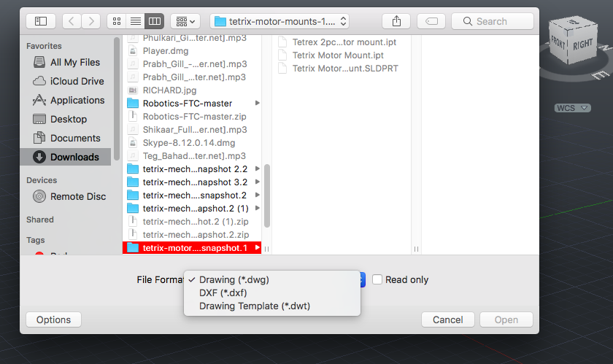The image size is (613, 364).
Task: Click the second column resize handle
Action: (x=416, y=249)
